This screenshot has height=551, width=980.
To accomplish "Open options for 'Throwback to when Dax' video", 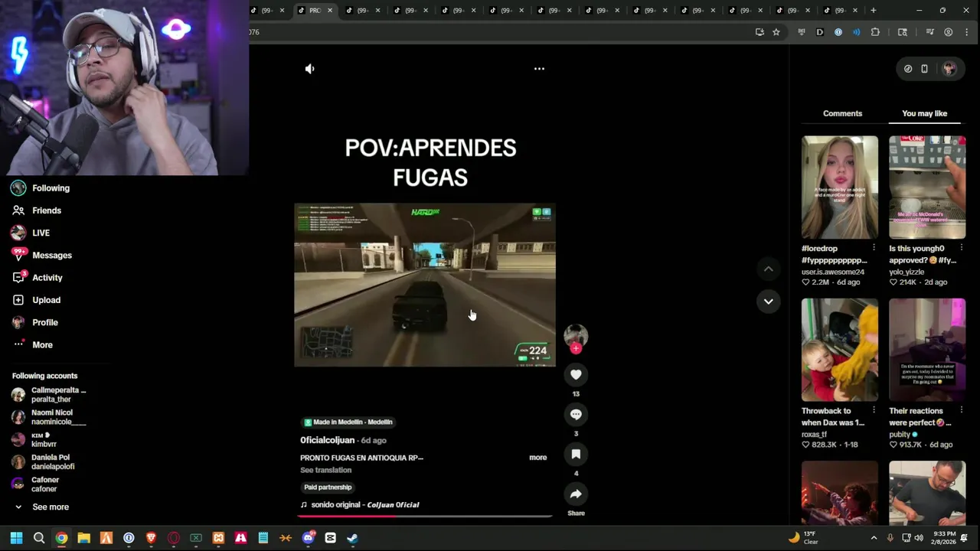I will [874, 410].
